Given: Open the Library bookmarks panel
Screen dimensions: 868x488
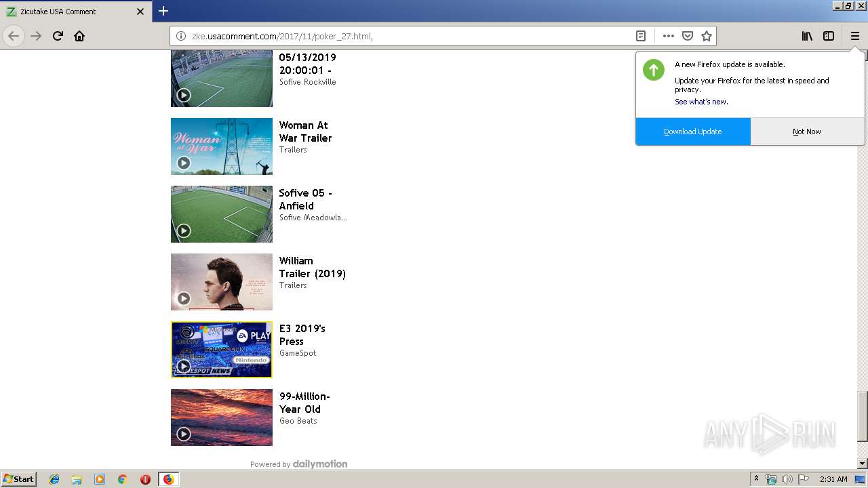Looking at the screenshot, I should click(807, 36).
